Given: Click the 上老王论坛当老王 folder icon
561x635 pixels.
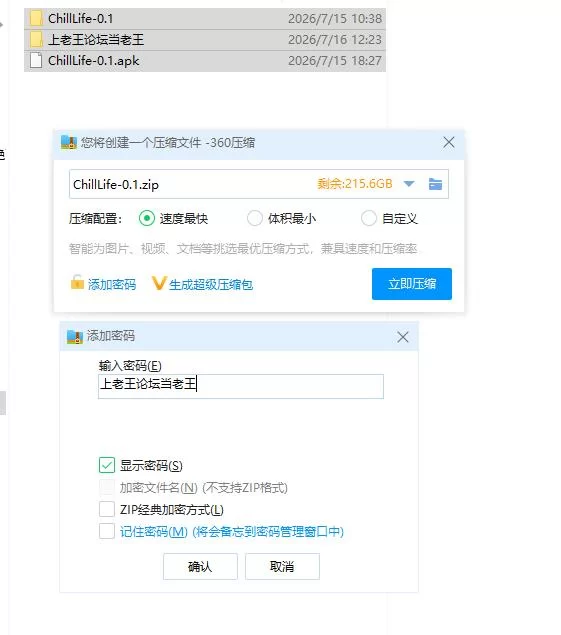Looking at the screenshot, I should (36, 39).
